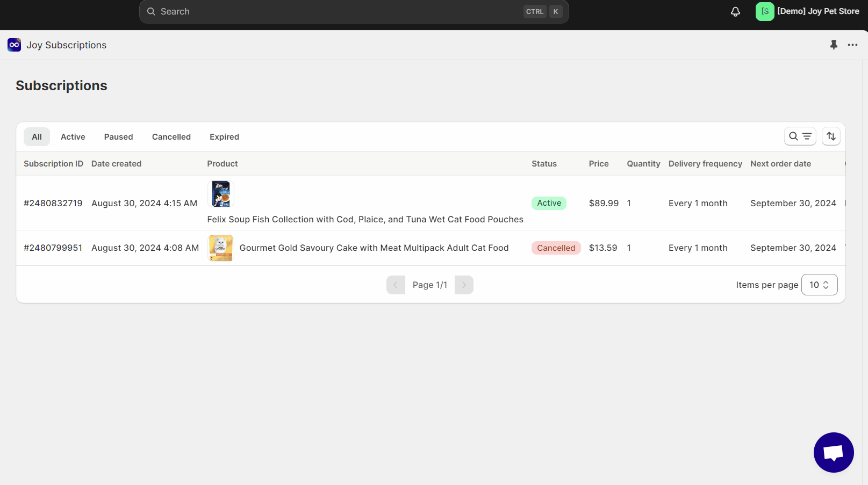Click the Quantity column header
The image size is (868, 485).
(x=643, y=164)
